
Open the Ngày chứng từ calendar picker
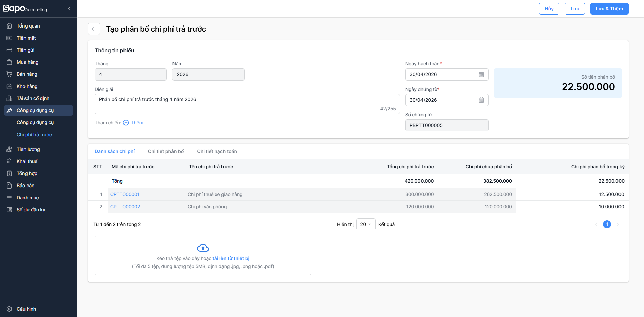[x=481, y=100]
